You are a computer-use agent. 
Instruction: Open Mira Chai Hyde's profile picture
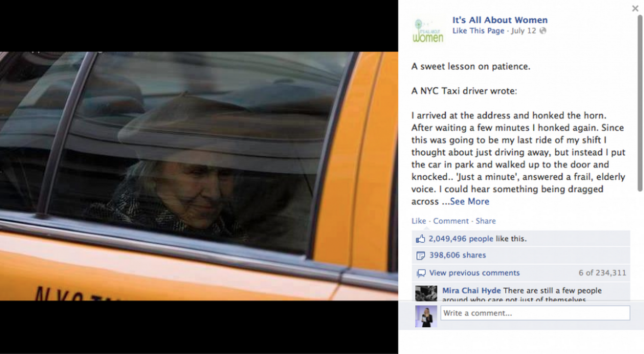(x=426, y=293)
